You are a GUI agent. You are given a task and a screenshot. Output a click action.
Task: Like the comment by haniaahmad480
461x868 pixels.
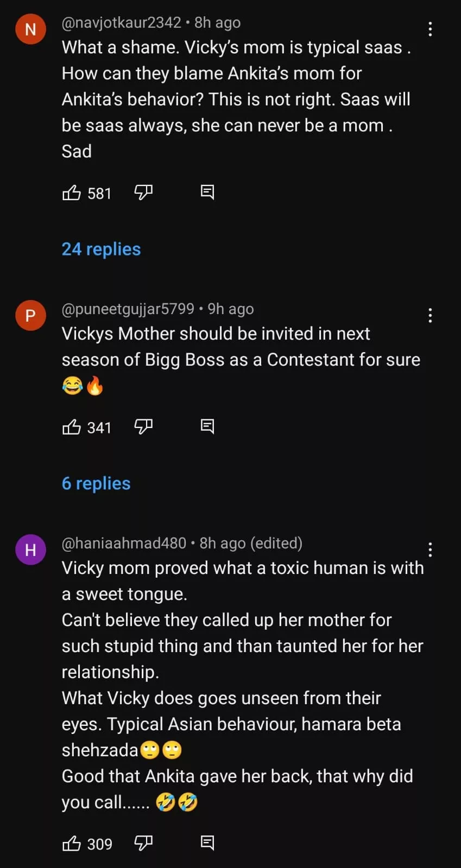pos(72,844)
